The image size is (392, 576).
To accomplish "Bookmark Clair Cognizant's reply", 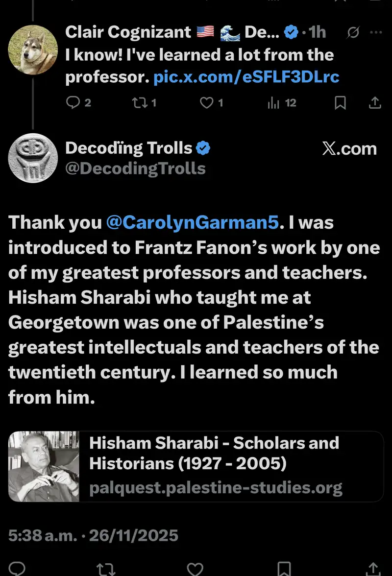I will (x=340, y=103).
